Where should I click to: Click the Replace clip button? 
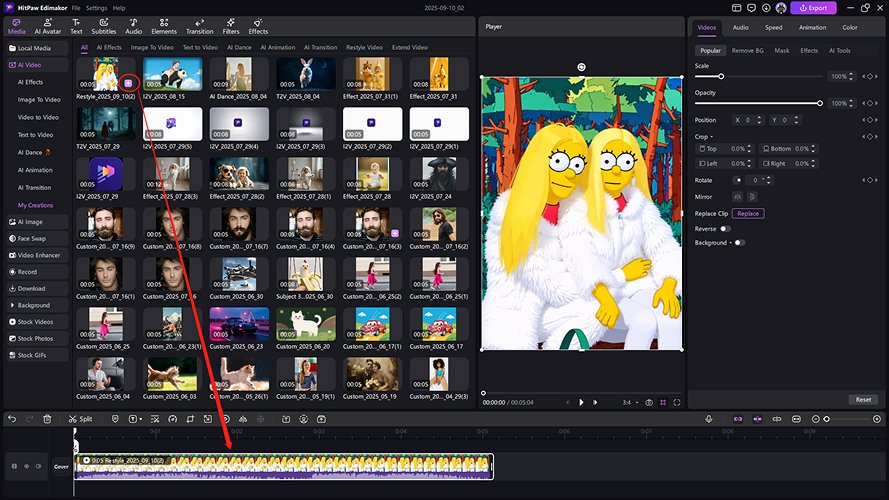coord(748,214)
